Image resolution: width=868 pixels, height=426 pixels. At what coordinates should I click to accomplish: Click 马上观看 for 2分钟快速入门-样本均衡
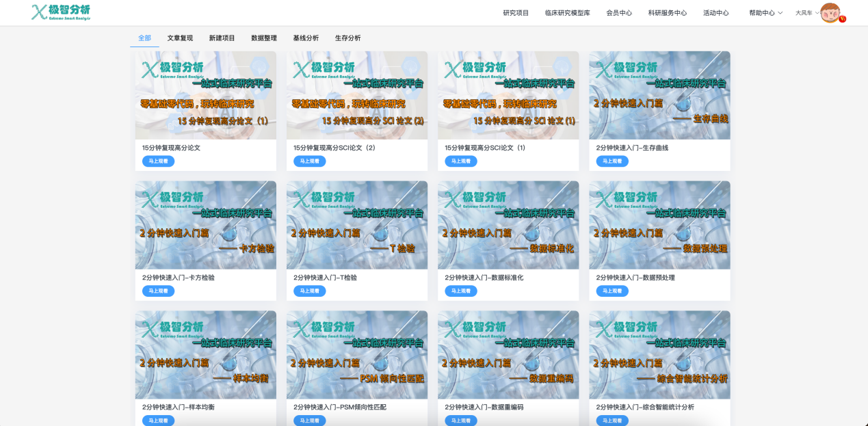coord(158,421)
